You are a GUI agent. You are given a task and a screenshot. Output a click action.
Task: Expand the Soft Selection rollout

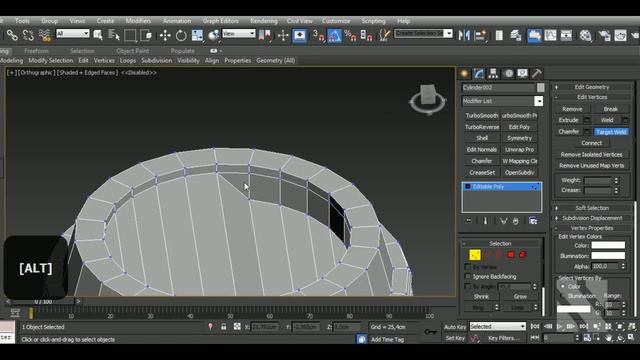[x=592, y=208]
